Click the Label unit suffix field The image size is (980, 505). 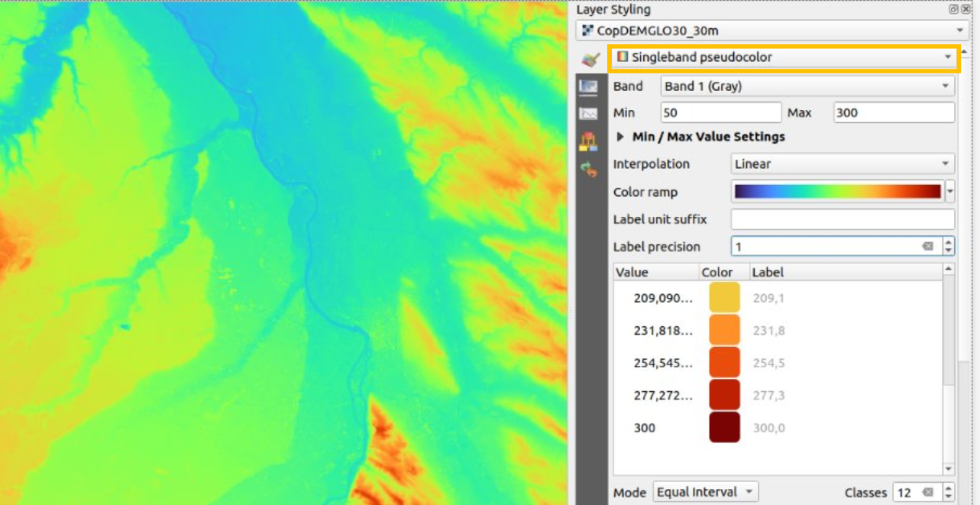(x=842, y=219)
